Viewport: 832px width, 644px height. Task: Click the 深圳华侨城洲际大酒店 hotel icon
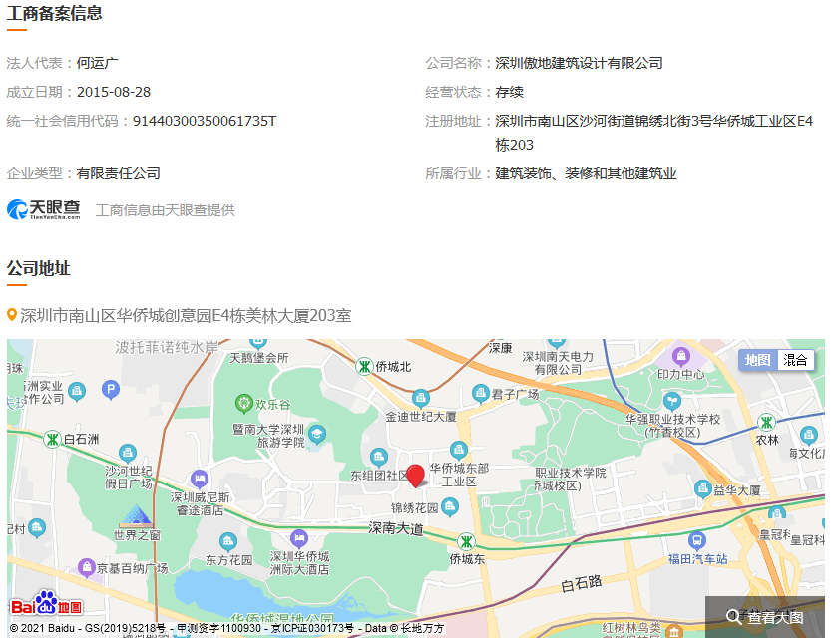point(299,538)
